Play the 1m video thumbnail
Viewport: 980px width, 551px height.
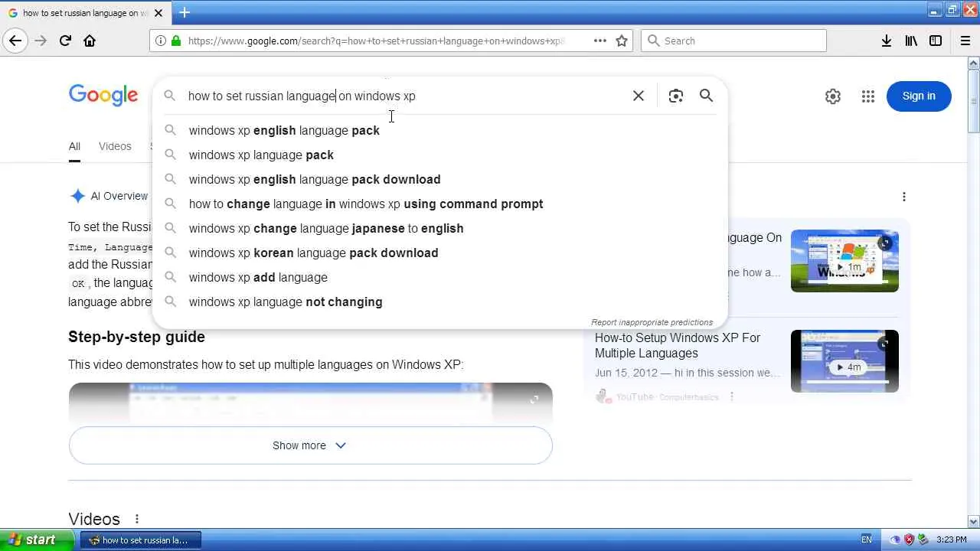844,261
